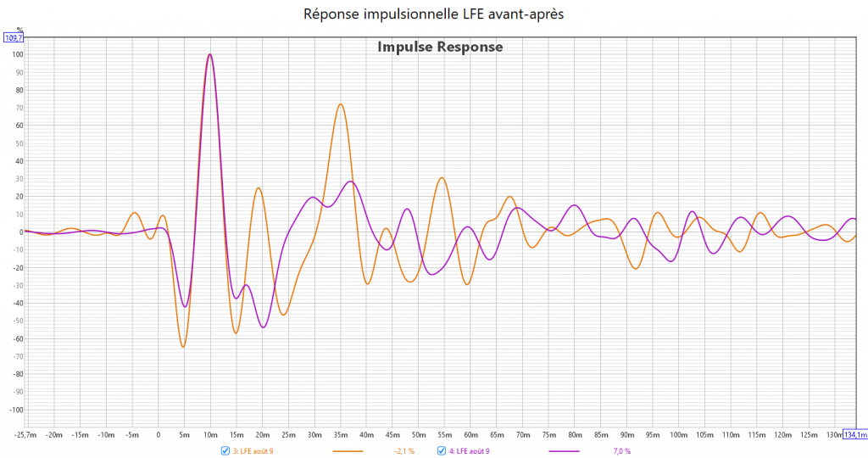This screenshot has width=868, height=458.
Task: Click the 100m tick on time axis
Action: tap(677, 435)
